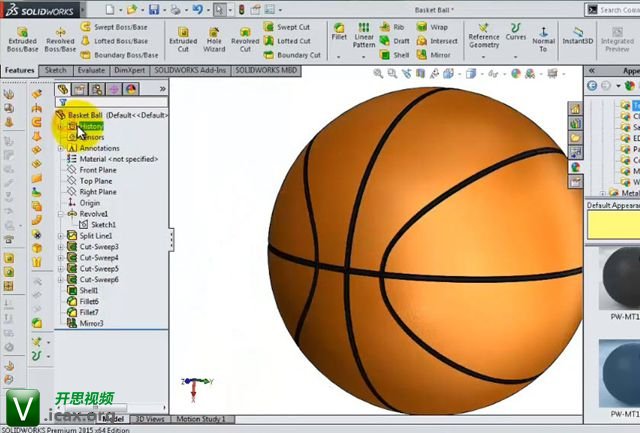This screenshot has height=433, width=640.
Task: Select Mirror3 in the feature tree
Action: coord(91,324)
